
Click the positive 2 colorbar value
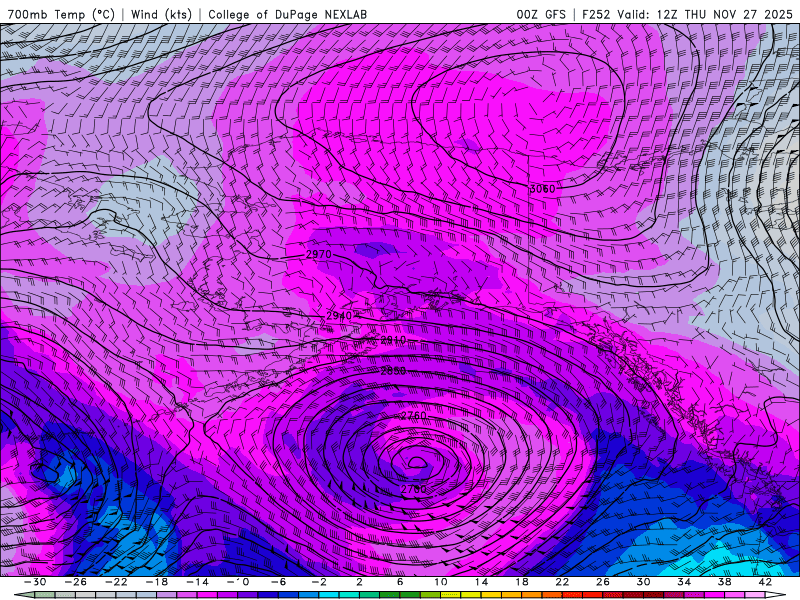[359, 582]
